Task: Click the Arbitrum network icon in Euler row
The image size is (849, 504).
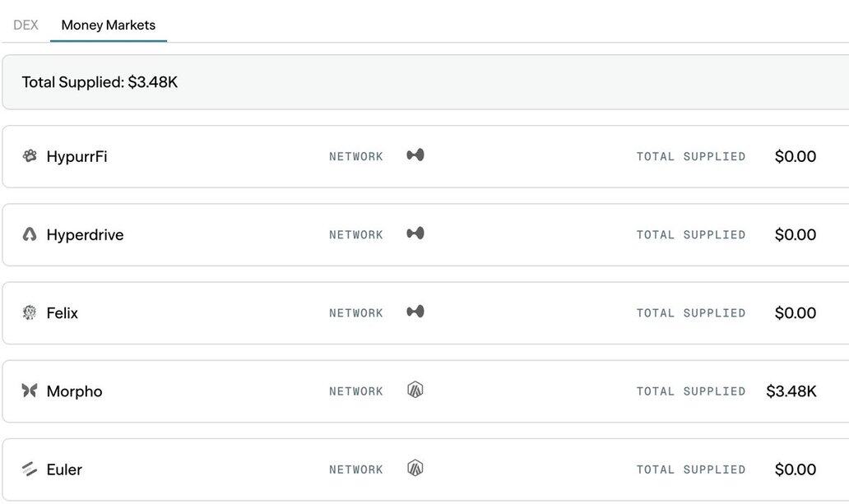Action: coord(415,469)
